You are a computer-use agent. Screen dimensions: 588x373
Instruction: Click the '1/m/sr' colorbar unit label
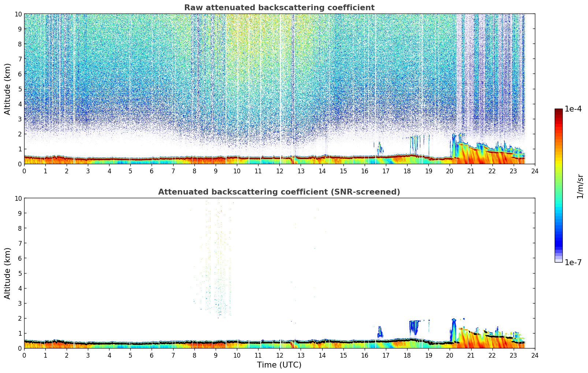[580, 186]
